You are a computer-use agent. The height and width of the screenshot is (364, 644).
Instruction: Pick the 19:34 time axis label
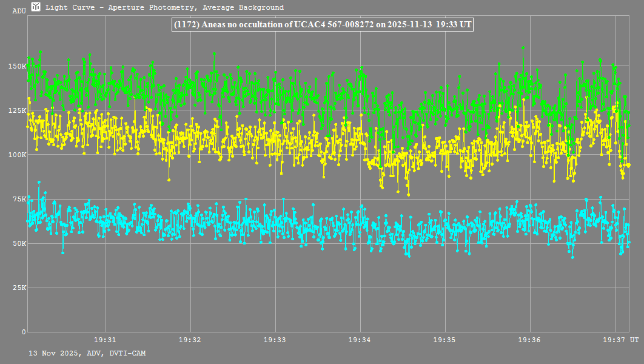pos(360,340)
